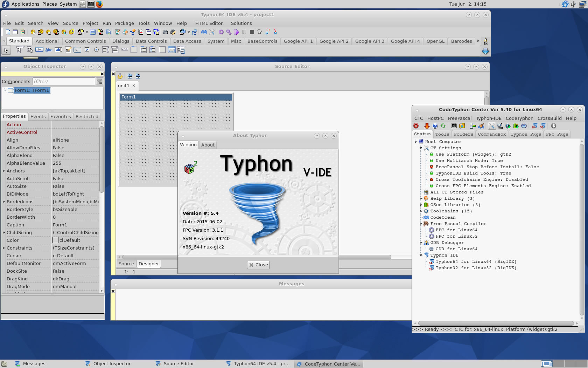The width and height of the screenshot is (588, 368).
Task: Click the broom clean icon in CodeTyphon Center
Action: click(x=481, y=126)
